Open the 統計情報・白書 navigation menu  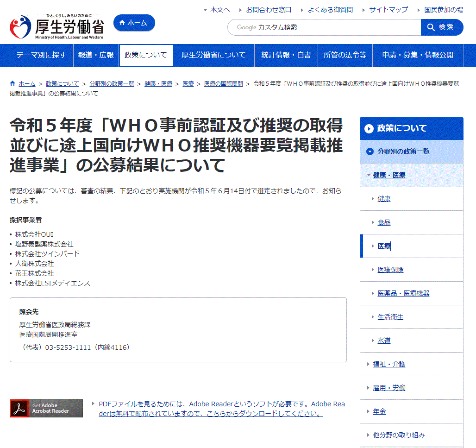coord(286,55)
